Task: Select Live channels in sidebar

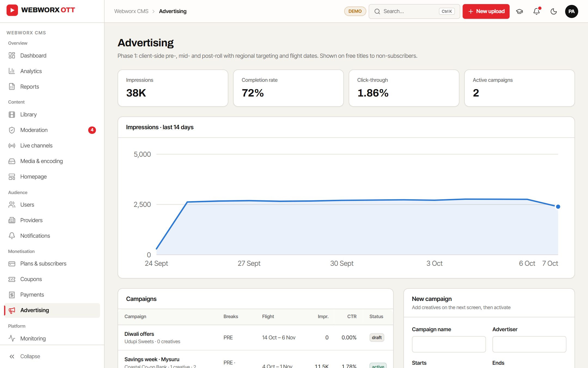Action: (x=52, y=146)
